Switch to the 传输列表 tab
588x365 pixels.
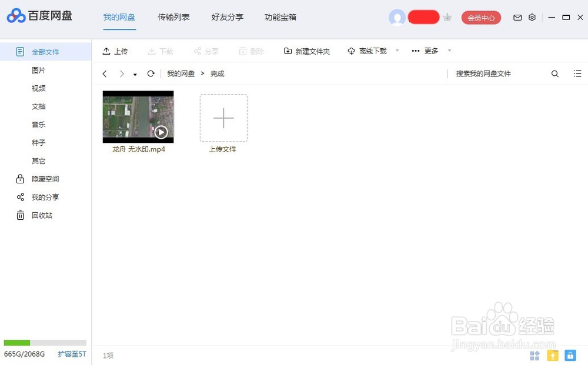[x=173, y=17]
